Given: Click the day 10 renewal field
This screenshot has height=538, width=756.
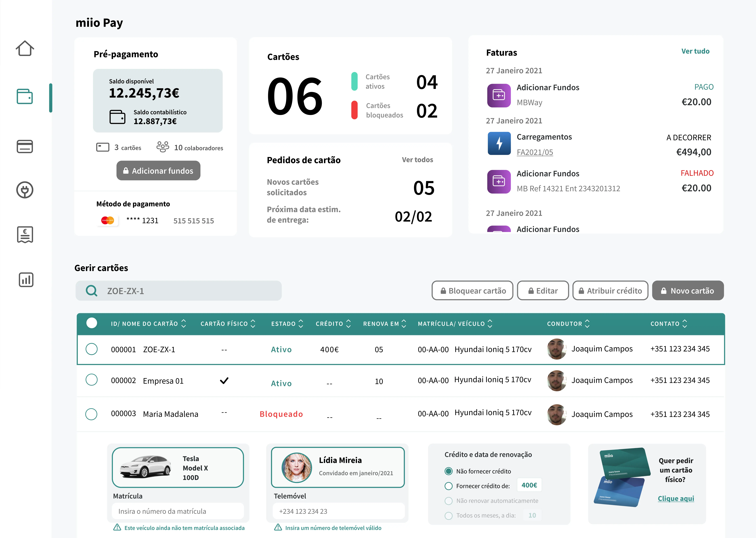Looking at the screenshot, I should click(532, 515).
